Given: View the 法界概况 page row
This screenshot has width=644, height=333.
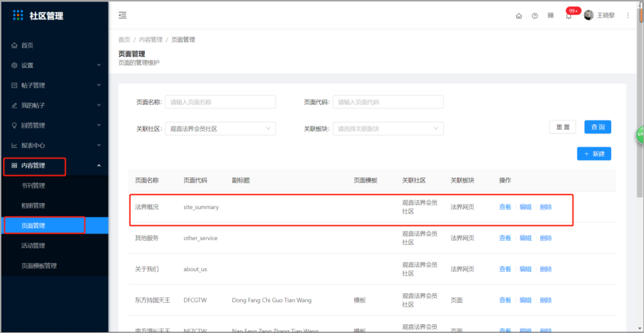Looking at the screenshot, I should 505,207.
